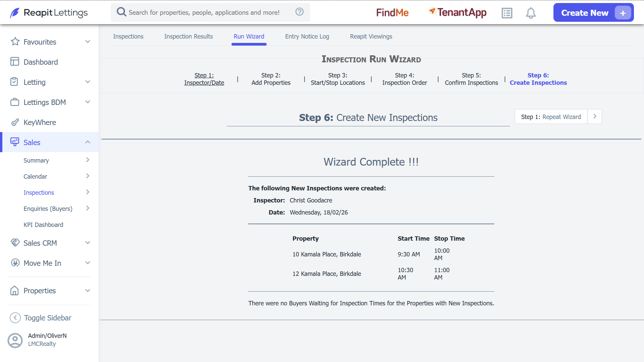Open the list view icon near TenantApp
The image size is (644, 362).
click(507, 13)
